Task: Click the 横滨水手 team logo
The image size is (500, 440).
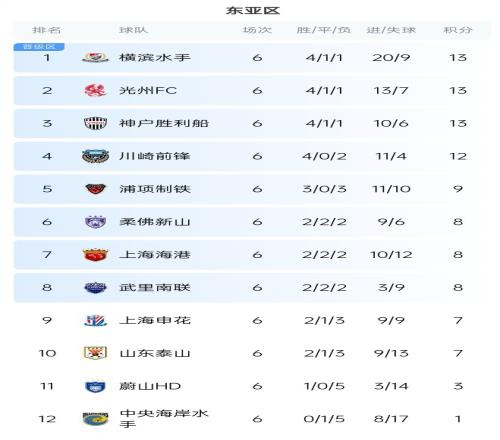Action: [95, 58]
